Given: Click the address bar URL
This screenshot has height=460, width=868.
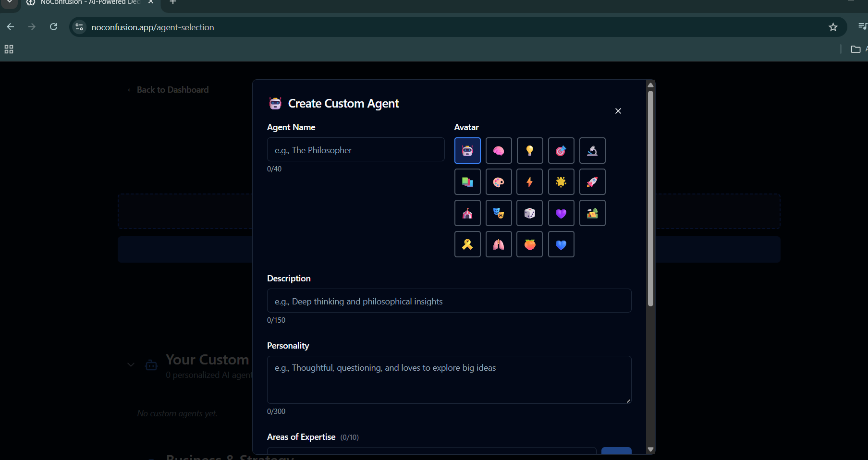Looking at the screenshot, I should pos(153,27).
